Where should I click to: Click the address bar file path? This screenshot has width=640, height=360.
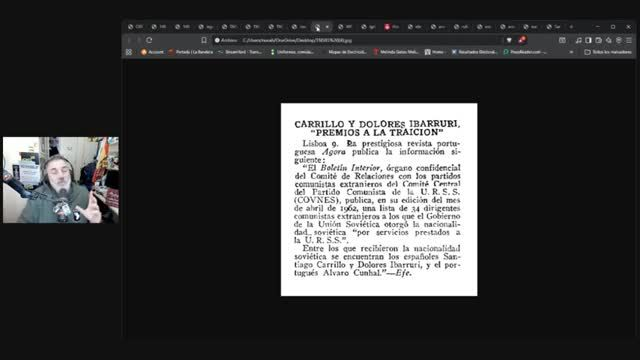tap(297, 40)
